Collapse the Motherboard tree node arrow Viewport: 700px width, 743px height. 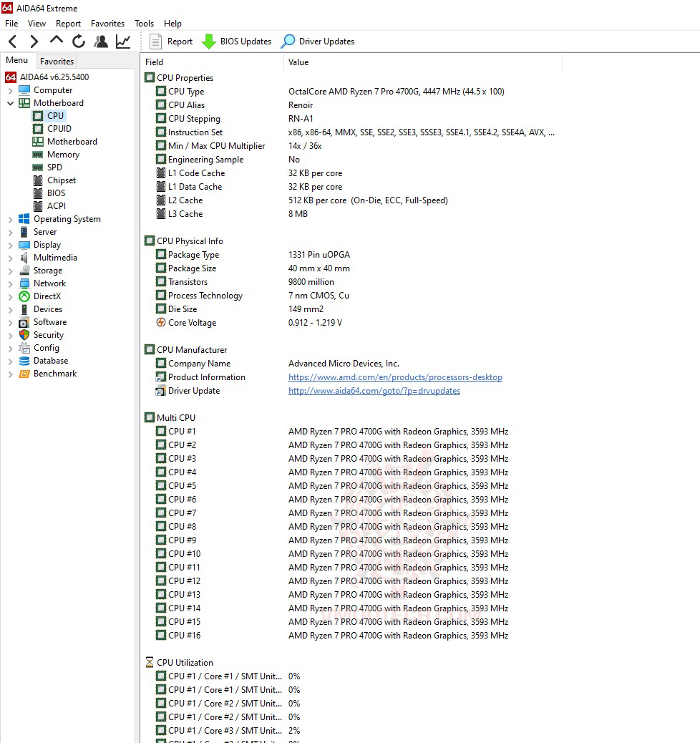click(11, 103)
